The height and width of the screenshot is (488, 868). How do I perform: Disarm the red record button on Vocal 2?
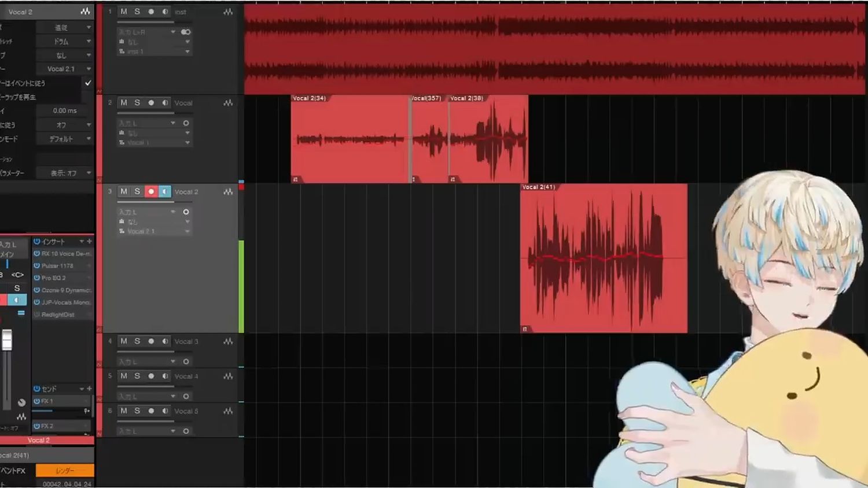coord(151,191)
